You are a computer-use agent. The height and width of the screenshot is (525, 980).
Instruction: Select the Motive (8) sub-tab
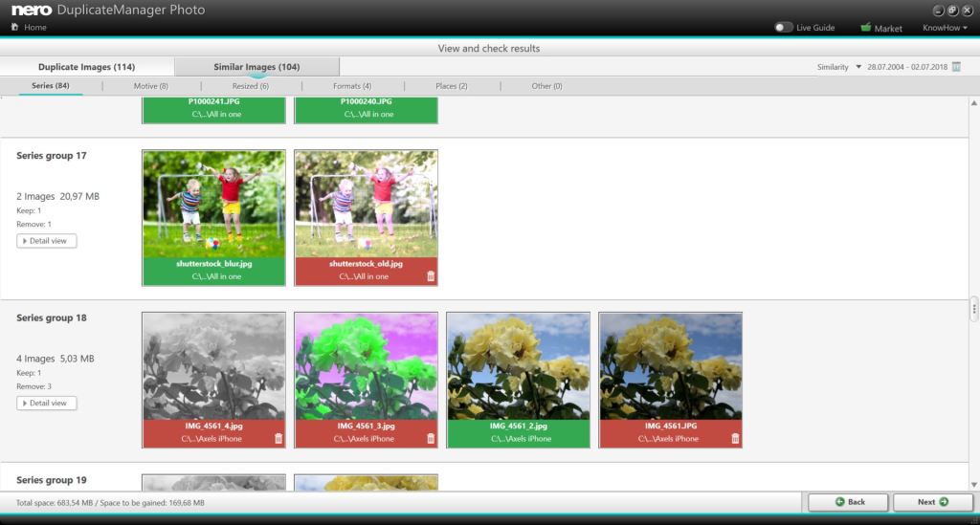pos(150,86)
